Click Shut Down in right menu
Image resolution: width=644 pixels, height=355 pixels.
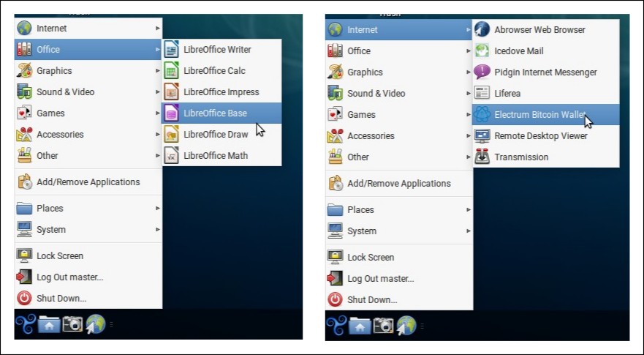pos(399,300)
